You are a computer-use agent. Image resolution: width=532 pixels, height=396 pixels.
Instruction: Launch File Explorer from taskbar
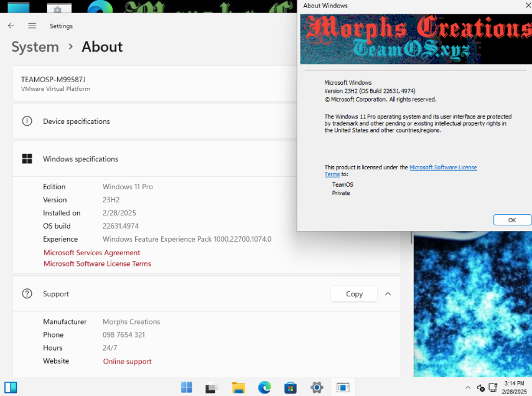[238, 387]
